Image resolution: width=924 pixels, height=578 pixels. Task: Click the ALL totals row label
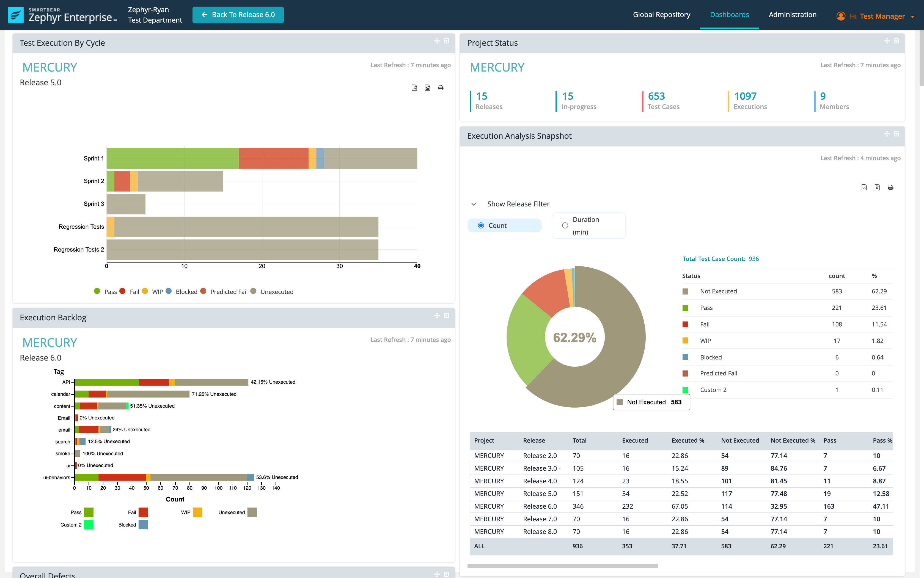pos(479,546)
